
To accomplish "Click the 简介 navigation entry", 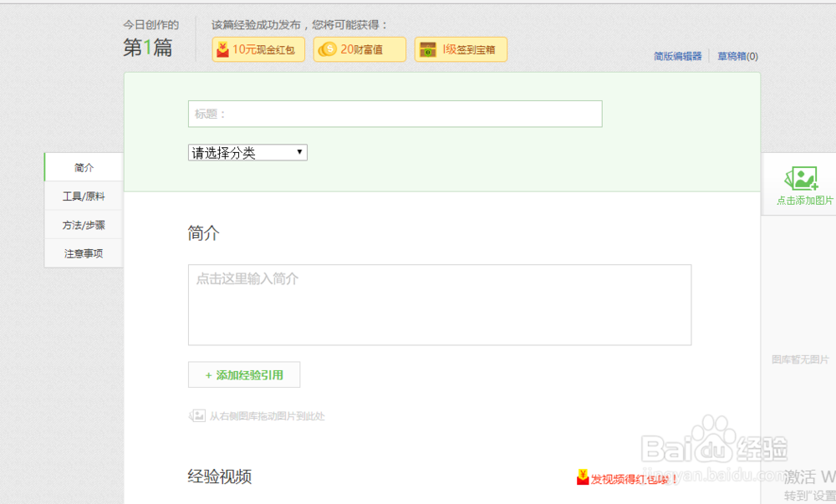I will coord(83,167).
